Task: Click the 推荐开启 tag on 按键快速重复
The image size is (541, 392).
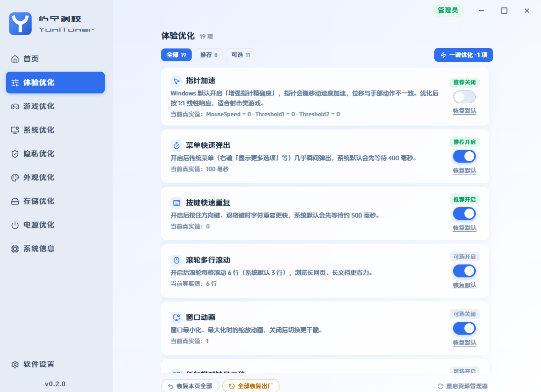Action: point(464,199)
